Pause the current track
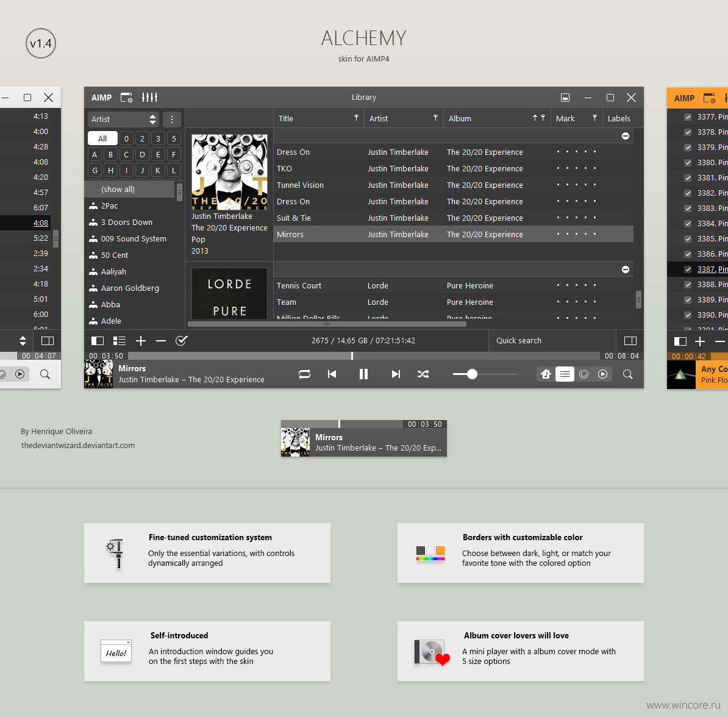728x717 pixels. 363,374
